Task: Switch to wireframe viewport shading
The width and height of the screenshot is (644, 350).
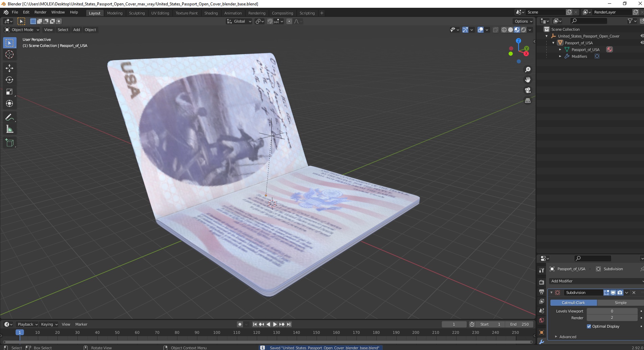Action: [504, 30]
